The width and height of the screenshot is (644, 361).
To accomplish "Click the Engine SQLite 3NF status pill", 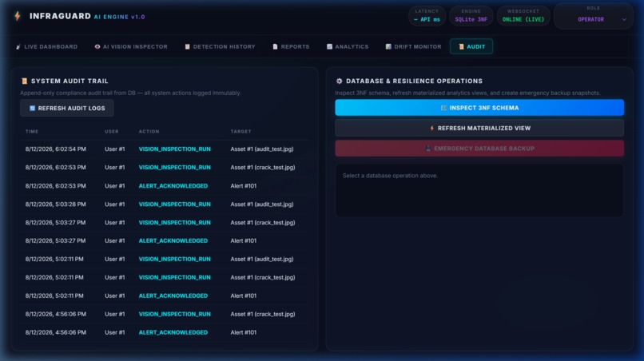I will [x=471, y=16].
